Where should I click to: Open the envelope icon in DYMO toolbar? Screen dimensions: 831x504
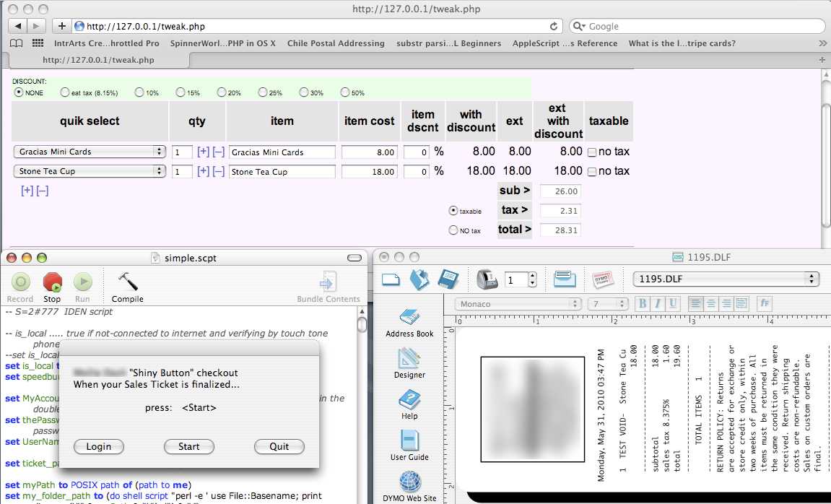[565, 279]
